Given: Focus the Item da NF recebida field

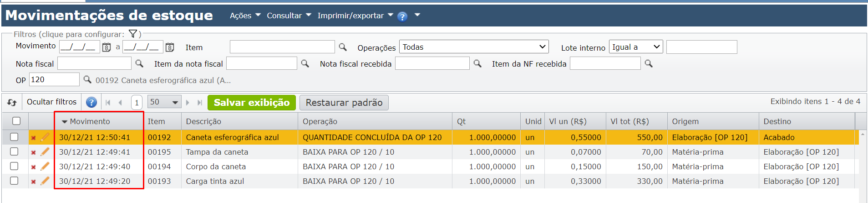Looking at the screenshot, I should click(x=605, y=63).
